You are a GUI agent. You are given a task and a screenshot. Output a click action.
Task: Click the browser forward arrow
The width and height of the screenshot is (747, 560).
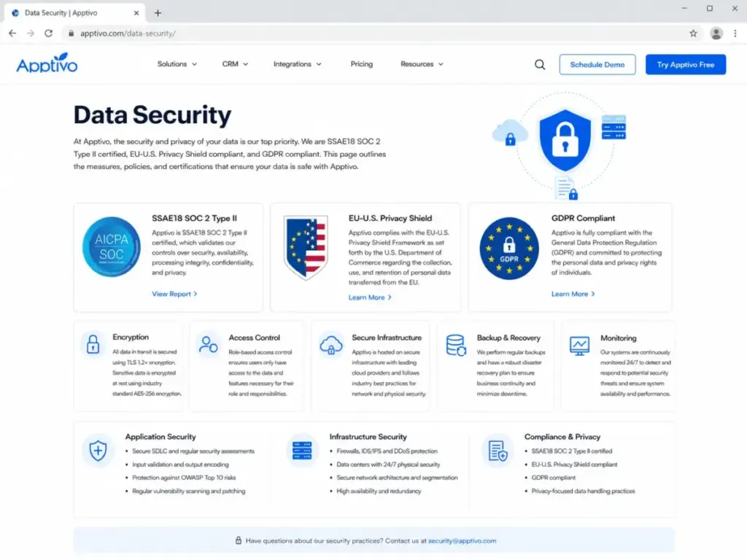31,34
